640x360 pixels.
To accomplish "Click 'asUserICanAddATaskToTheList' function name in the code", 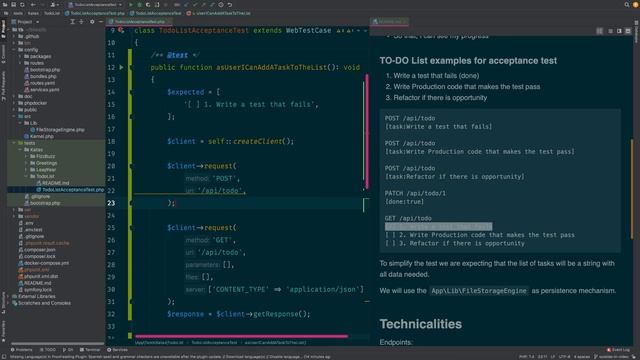I will click(272, 67).
